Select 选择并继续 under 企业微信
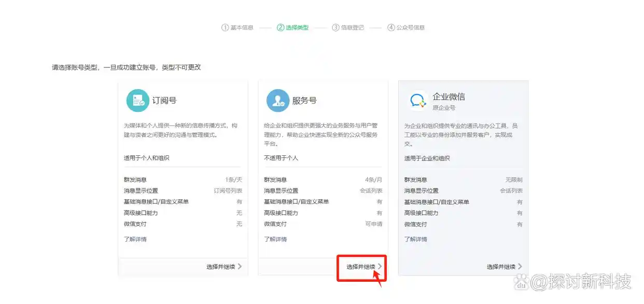The height and width of the screenshot is (304, 644). click(500, 267)
